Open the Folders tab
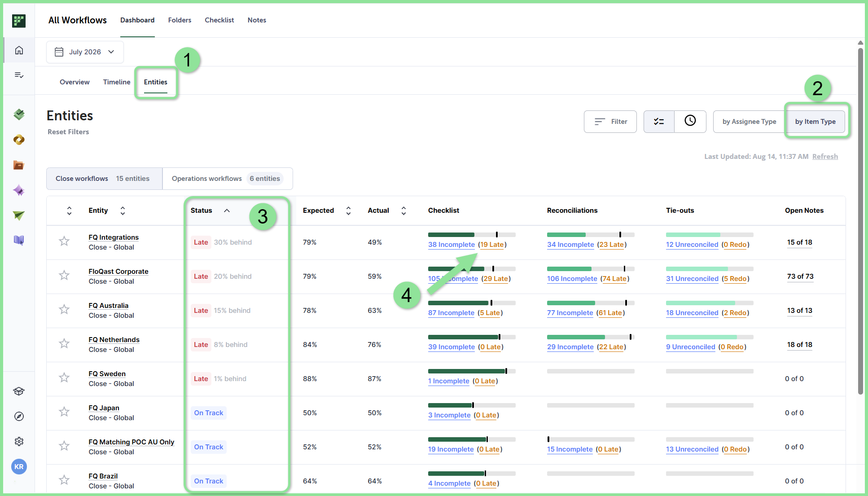868x496 pixels. 180,20
